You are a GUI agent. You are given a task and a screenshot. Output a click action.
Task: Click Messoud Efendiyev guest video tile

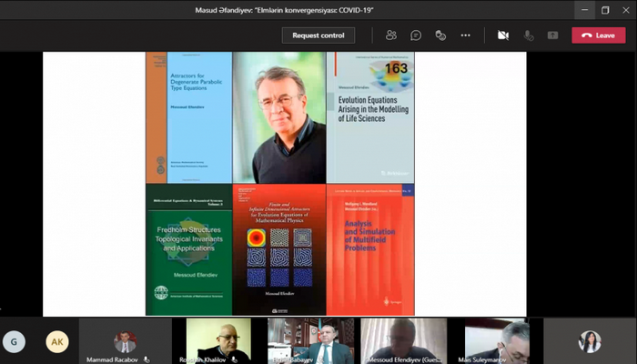(x=403, y=341)
